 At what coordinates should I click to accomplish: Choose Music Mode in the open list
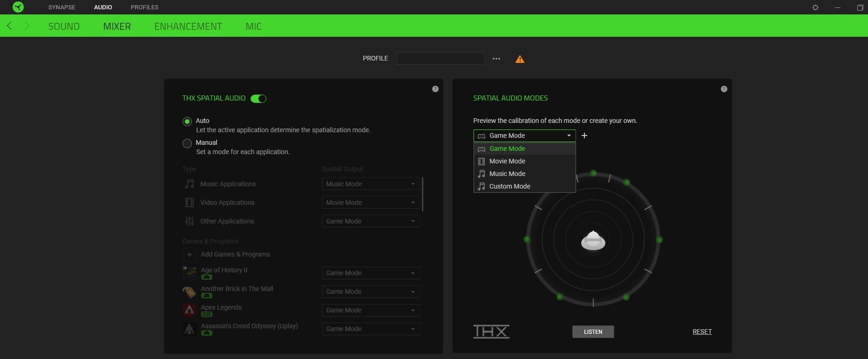click(524, 174)
